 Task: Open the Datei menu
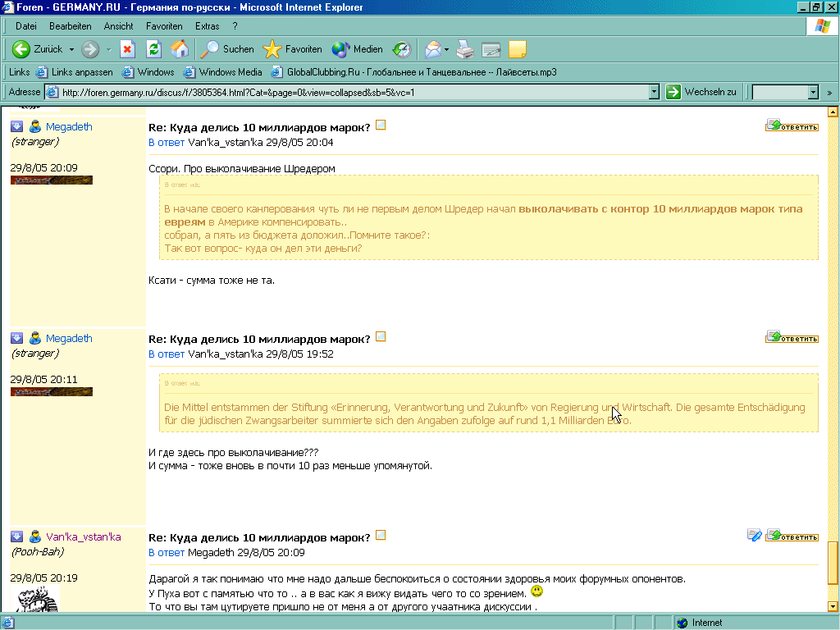[25, 26]
